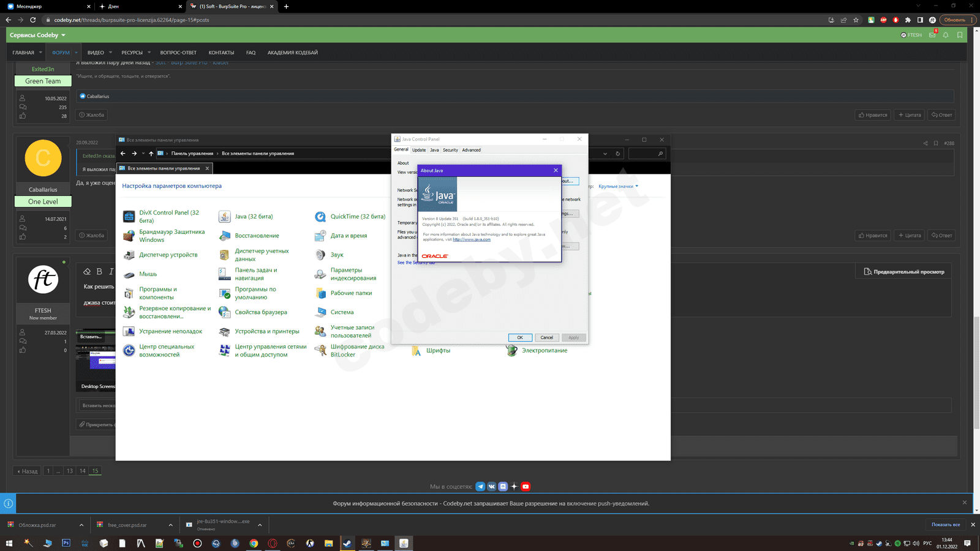Expand the РЕСУРСЫ menu arrow

pos(149,53)
